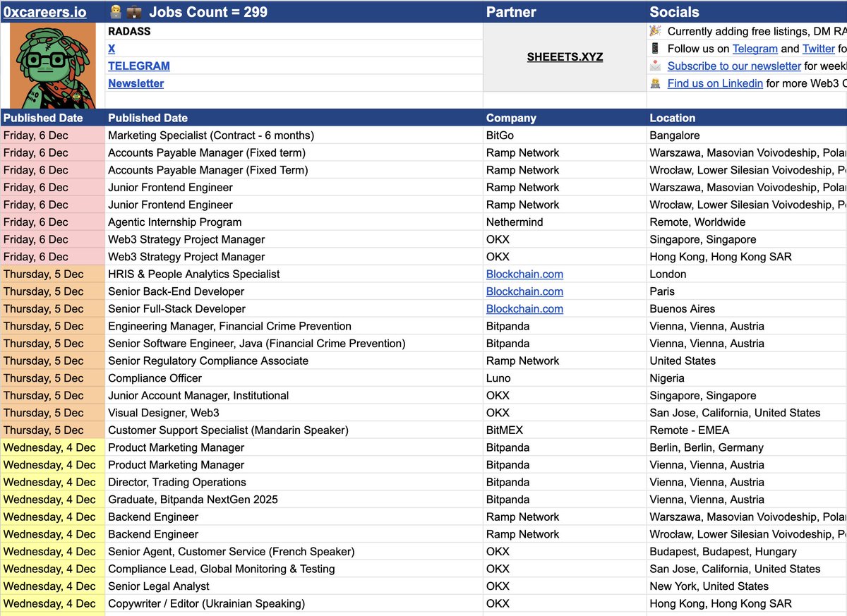This screenshot has height=616, width=847.
Task: Select the Paris location cell
Action: click(747, 291)
